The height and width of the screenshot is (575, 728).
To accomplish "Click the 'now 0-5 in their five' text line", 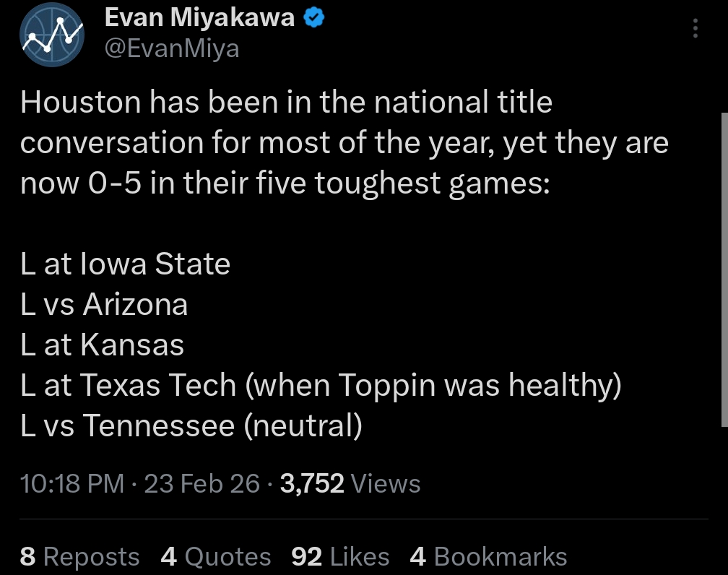I will [285, 183].
